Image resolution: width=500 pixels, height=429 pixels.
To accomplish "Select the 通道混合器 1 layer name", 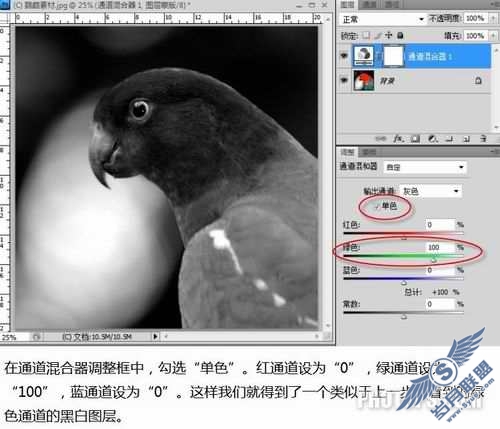I will tap(430, 57).
